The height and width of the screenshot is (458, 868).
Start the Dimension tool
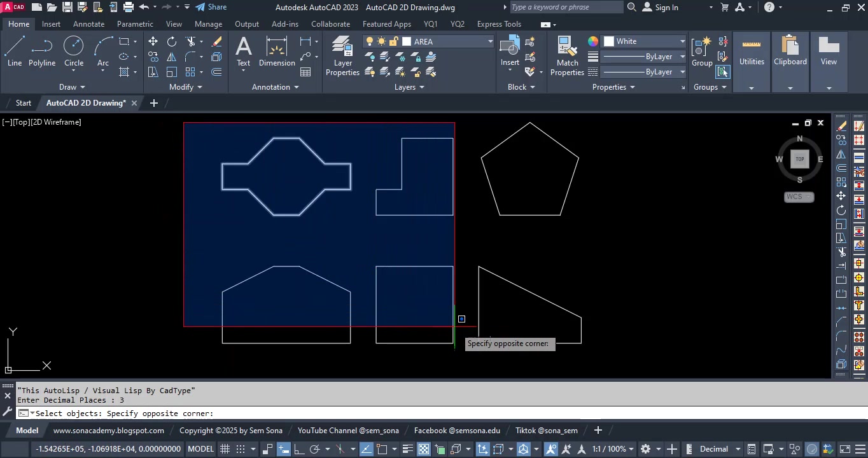277,52
